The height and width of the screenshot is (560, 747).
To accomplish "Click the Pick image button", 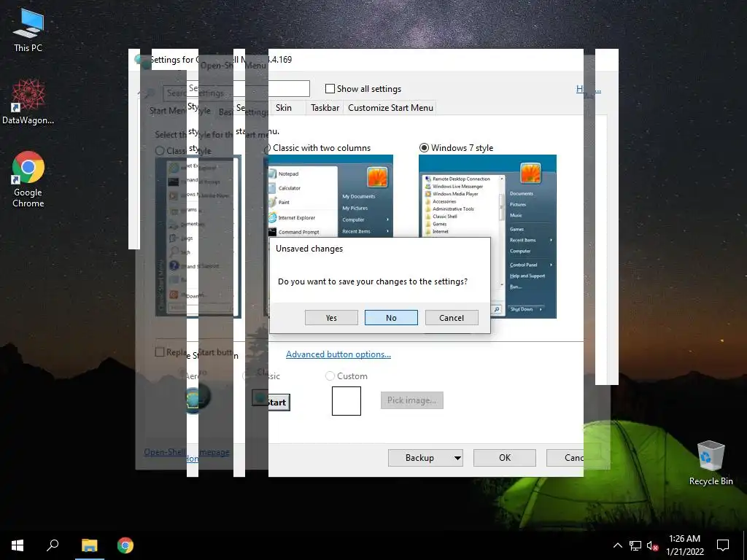I will [412, 400].
